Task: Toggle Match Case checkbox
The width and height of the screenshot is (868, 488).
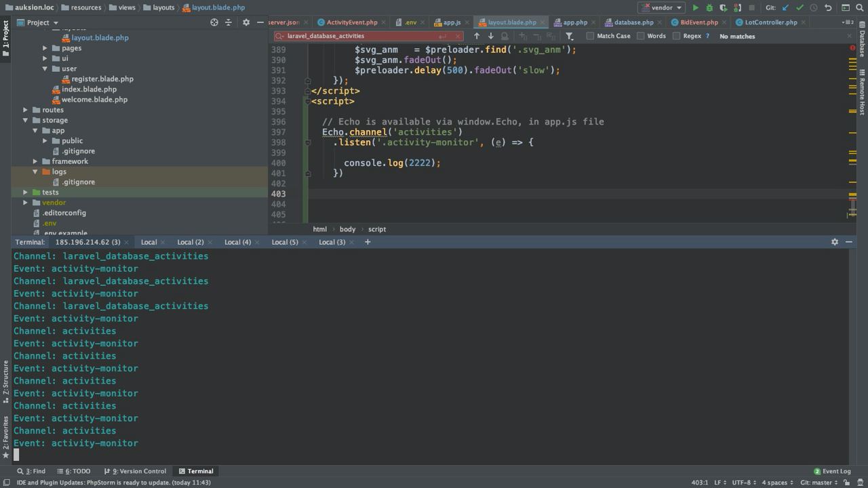Action: (x=590, y=36)
